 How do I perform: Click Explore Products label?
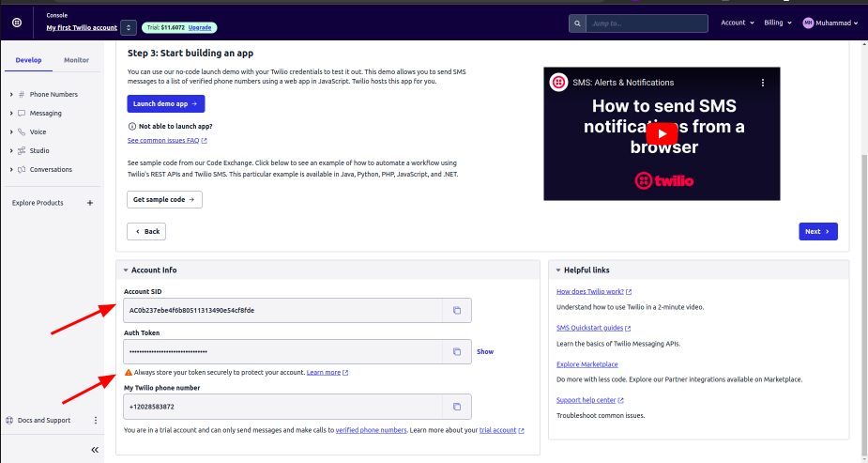click(38, 203)
